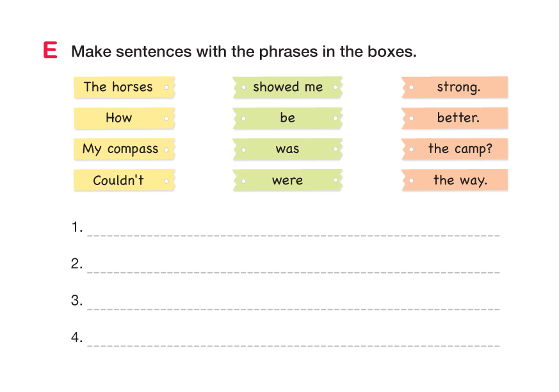Image resolution: width=559 pixels, height=392 pixels.
Task: Click the connector dot on 'The horses' box
Action: 166,87
